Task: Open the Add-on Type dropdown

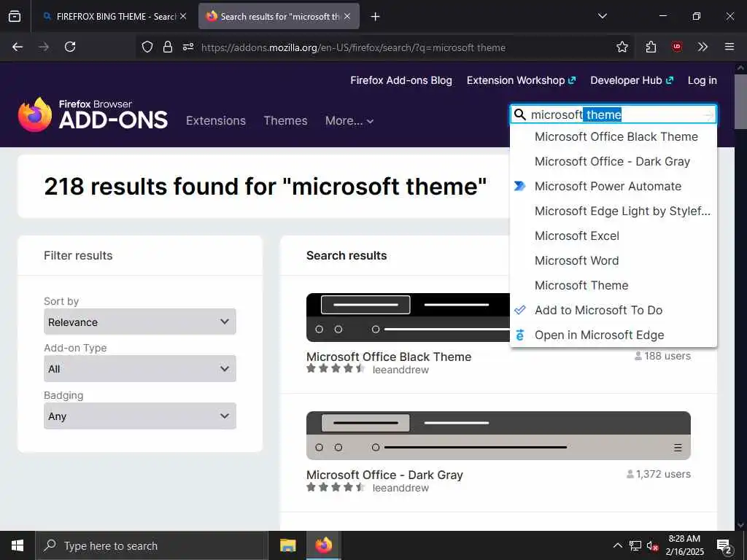Action: tap(139, 368)
